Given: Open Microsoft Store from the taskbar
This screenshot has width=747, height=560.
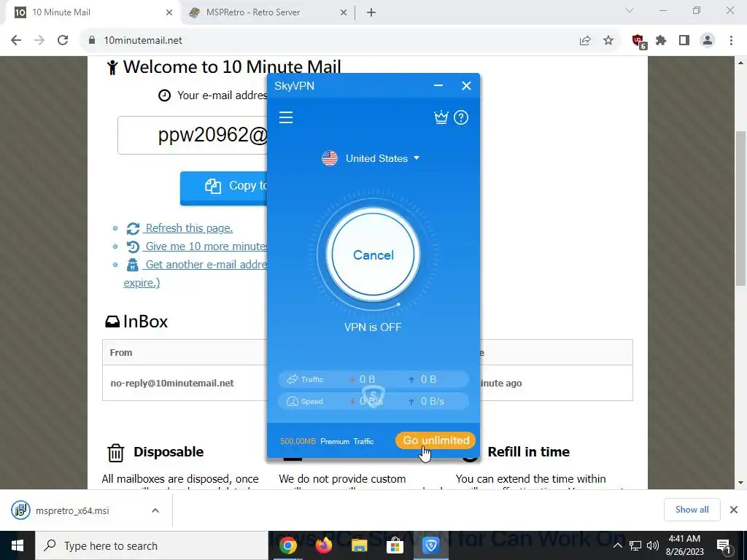Looking at the screenshot, I should coord(395,545).
